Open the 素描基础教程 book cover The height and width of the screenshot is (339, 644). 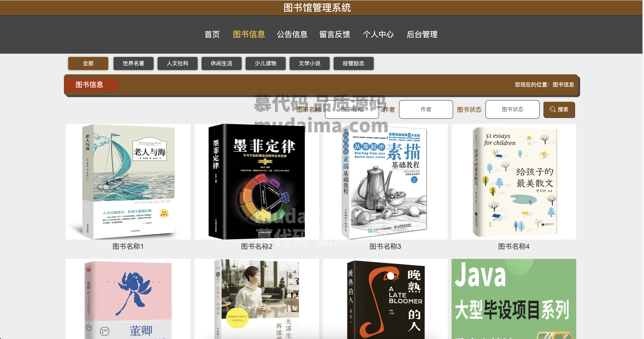tap(385, 181)
